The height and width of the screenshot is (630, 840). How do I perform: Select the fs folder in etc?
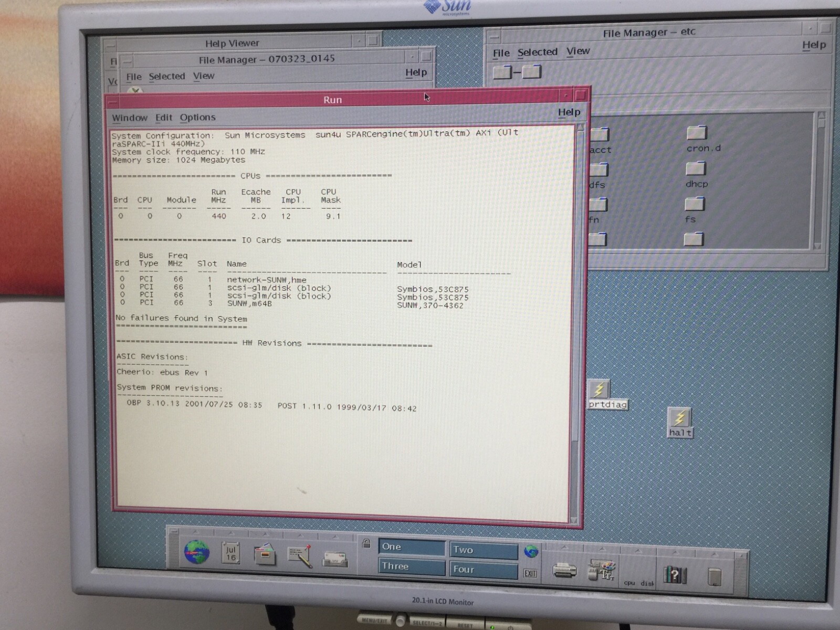pyautogui.click(x=694, y=210)
